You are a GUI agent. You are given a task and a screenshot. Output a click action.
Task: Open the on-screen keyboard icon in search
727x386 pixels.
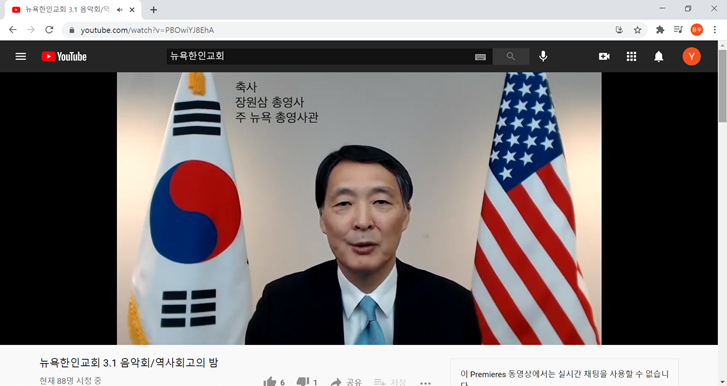pos(480,57)
